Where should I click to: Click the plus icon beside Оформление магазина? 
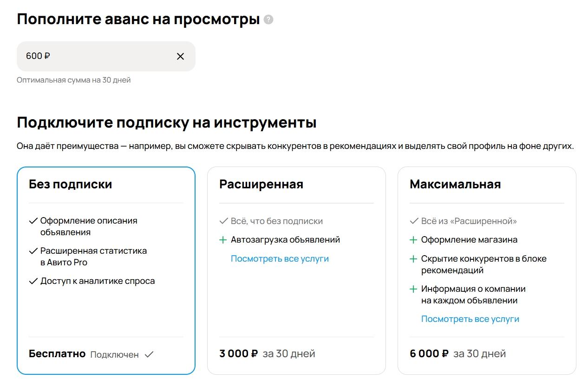pyautogui.click(x=413, y=240)
